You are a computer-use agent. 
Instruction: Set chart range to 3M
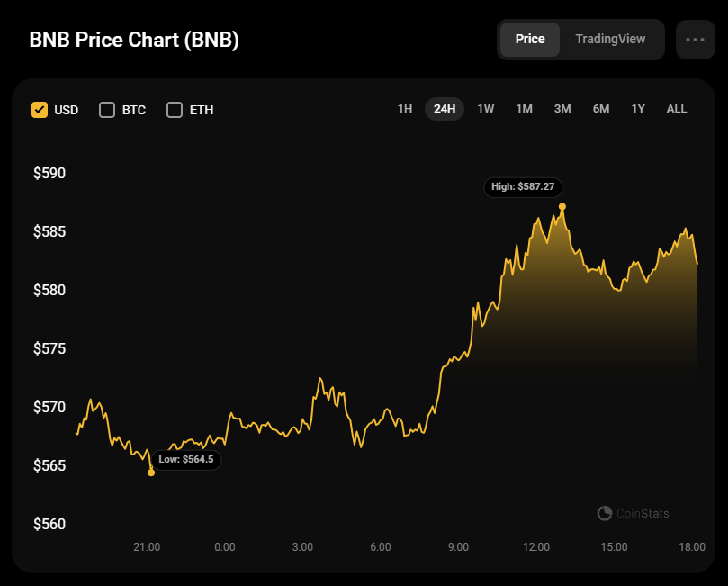point(562,109)
